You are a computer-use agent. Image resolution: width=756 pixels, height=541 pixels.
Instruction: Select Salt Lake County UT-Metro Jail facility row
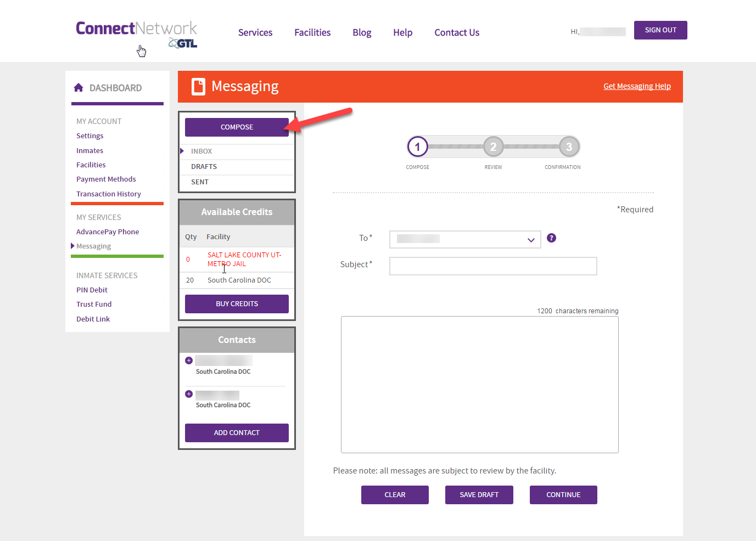237,260
